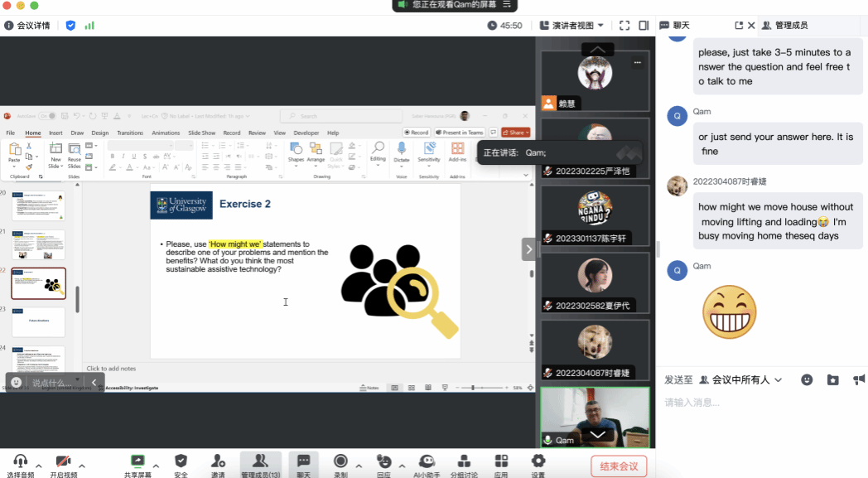868x478 pixels.
Task: Open the 设置 settings icon
Action: [x=538, y=461]
